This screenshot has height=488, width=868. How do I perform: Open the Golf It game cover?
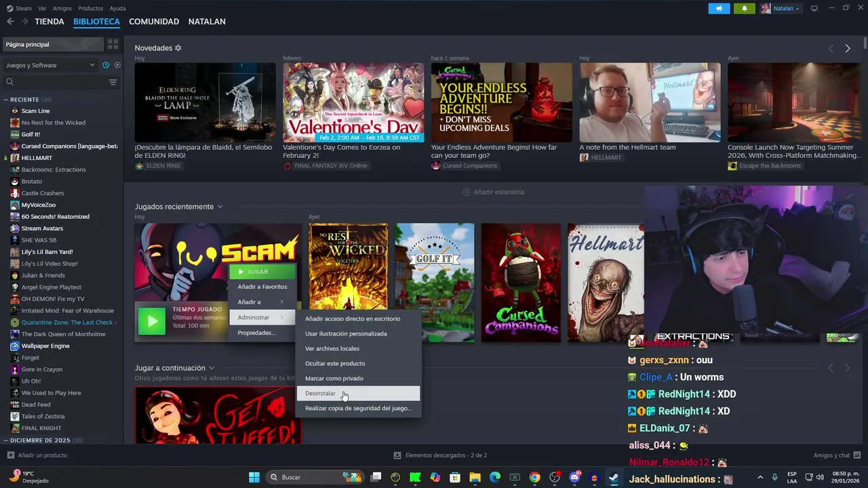[x=435, y=283]
